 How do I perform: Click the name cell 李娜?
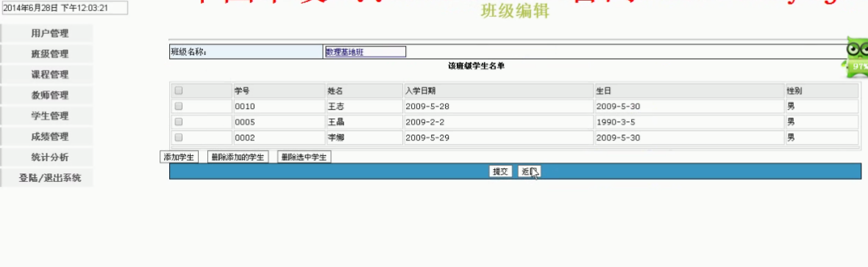coord(364,138)
